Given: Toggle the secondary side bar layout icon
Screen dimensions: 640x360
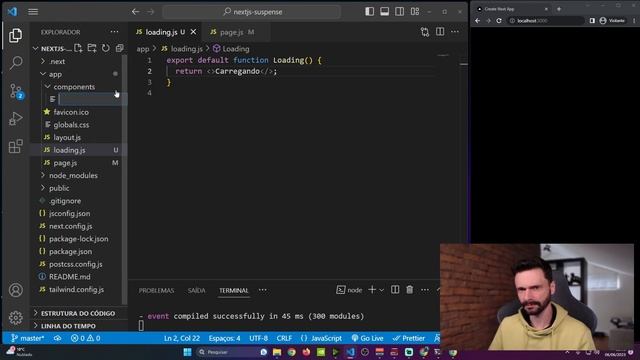Looking at the screenshot, I should click(400, 12).
